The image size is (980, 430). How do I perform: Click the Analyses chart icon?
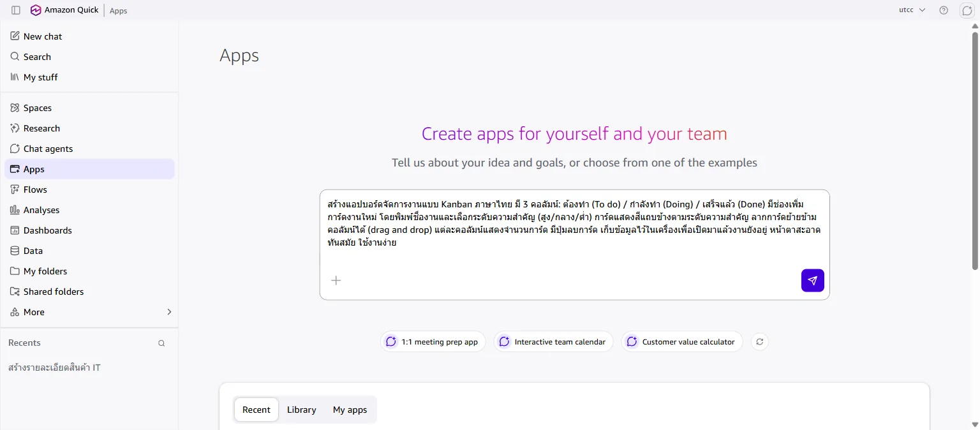tap(15, 210)
